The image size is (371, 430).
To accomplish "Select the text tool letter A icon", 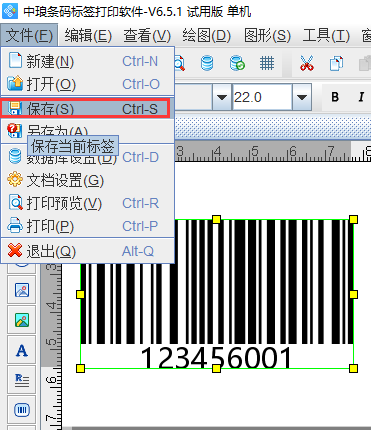I will 22,351.
